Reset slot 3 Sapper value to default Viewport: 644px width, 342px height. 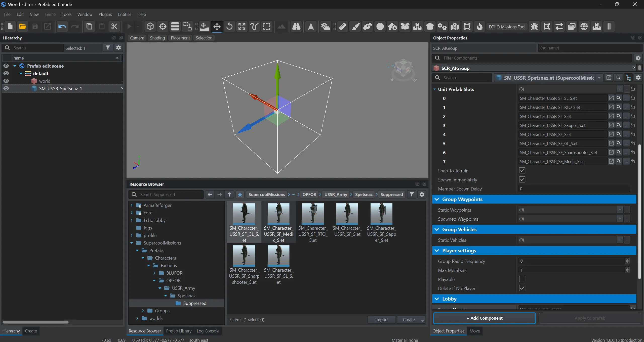[633, 125]
